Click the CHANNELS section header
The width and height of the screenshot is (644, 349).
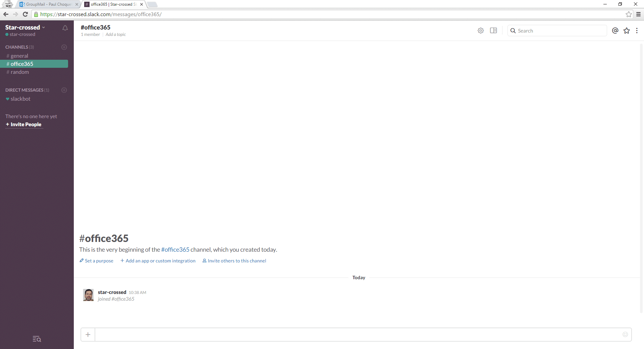[x=19, y=47]
